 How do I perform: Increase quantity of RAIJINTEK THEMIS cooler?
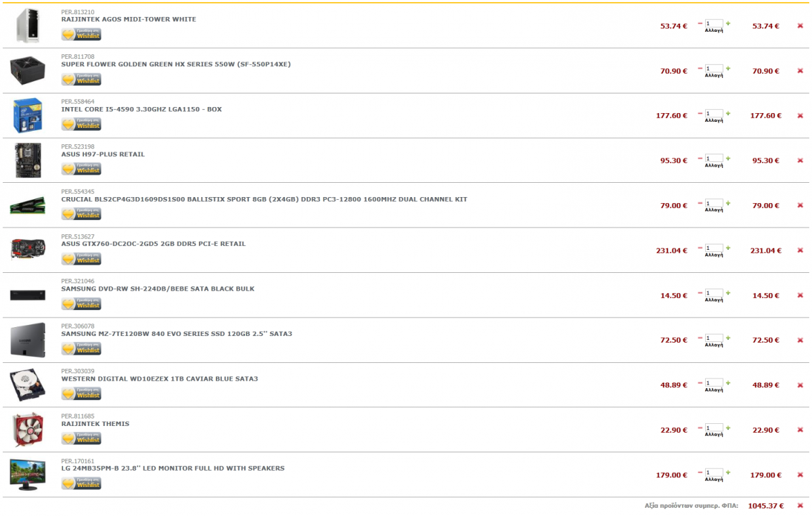coord(728,427)
